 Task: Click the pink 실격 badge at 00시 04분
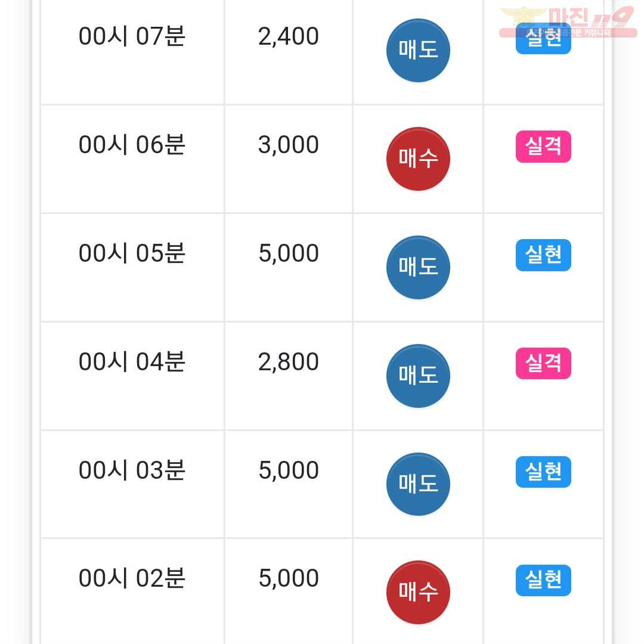[543, 364]
